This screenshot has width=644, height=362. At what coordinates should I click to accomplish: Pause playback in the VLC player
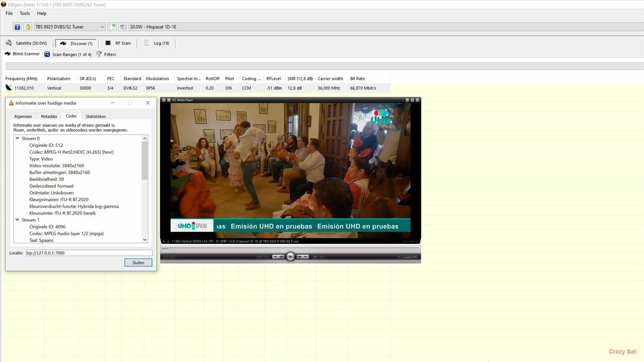pyautogui.click(x=290, y=256)
